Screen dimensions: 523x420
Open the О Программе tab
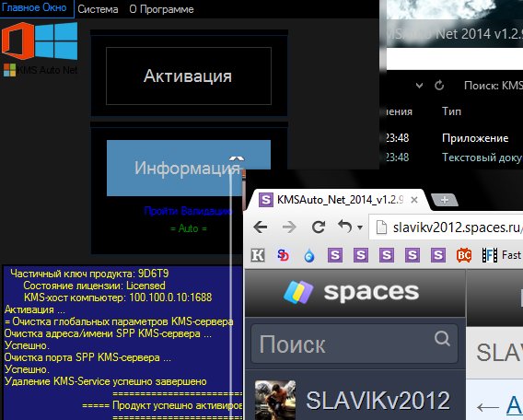tap(161, 9)
